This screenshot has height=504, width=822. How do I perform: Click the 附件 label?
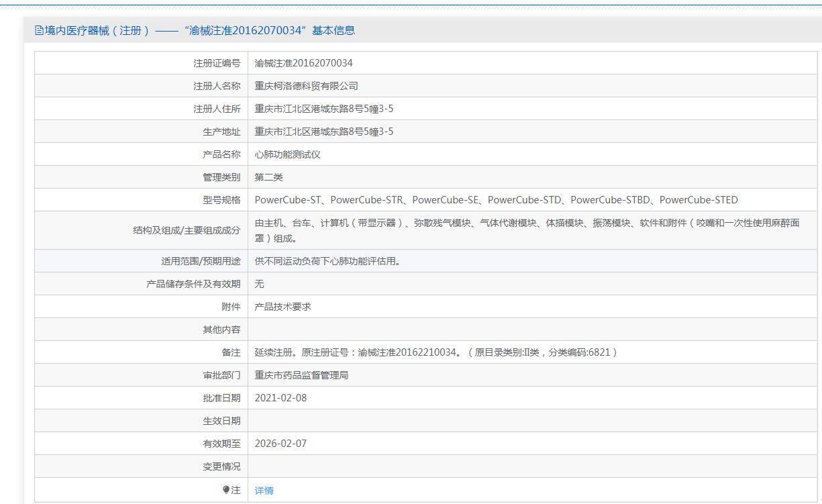click(x=231, y=307)
